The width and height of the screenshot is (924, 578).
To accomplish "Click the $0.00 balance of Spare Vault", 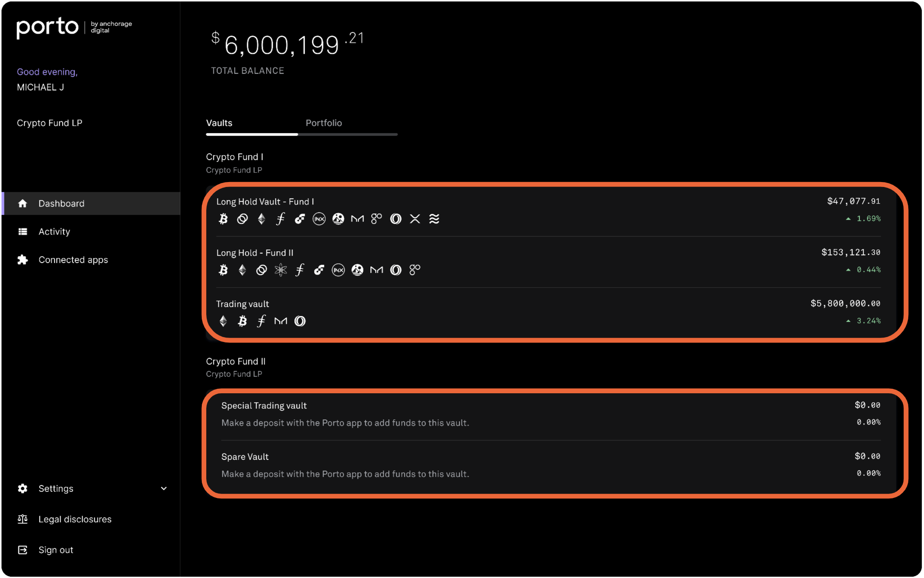I will (x=867, y=457).
